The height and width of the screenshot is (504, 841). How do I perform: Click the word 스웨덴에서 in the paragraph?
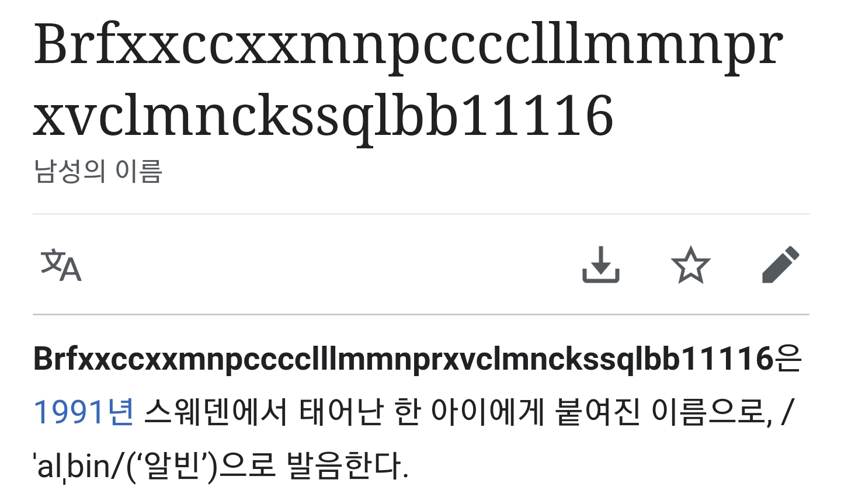click(216, 412)
